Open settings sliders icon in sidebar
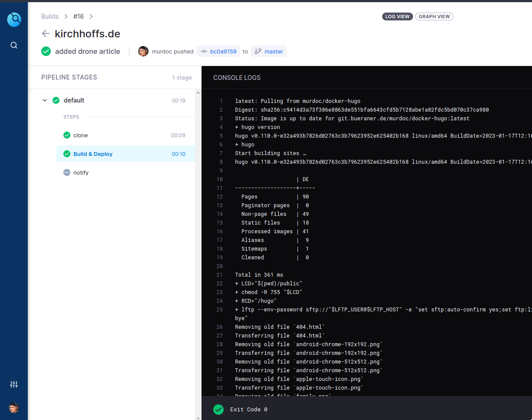This screenshot has height=420, width=532. [14, 384]
